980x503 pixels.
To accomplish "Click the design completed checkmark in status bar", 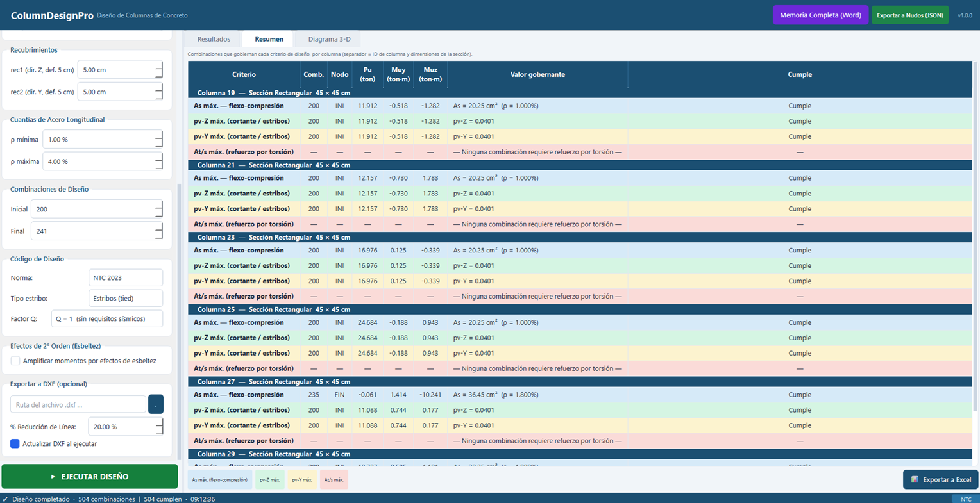I will point(5,499).
